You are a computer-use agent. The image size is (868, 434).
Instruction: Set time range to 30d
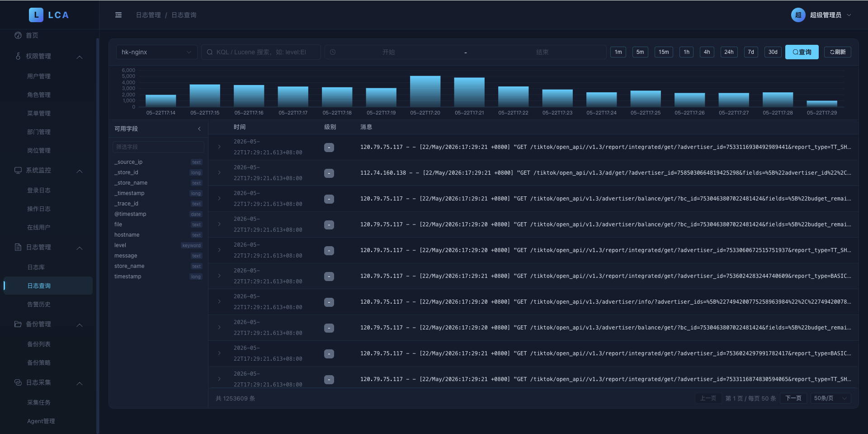point(773,52)
